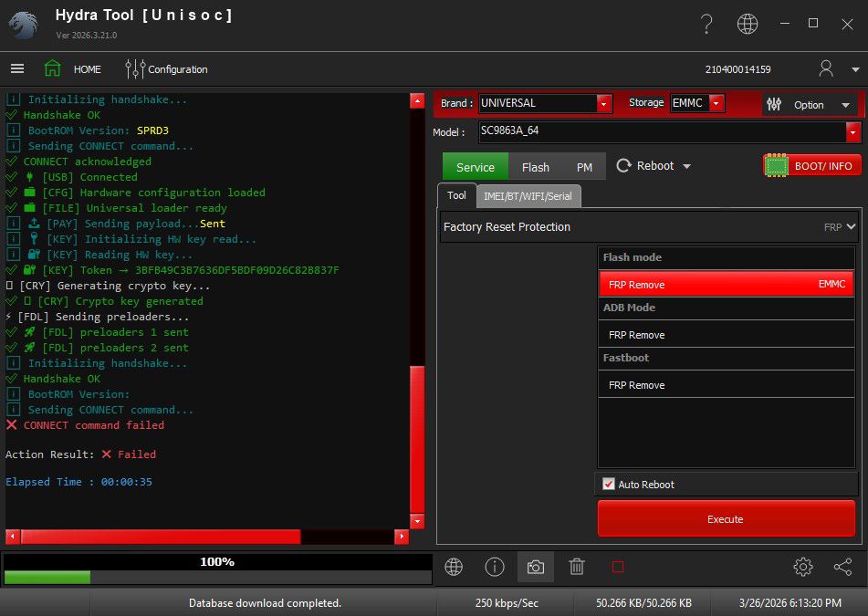
Task: Click log scroll down arrow
Action: 417,521
